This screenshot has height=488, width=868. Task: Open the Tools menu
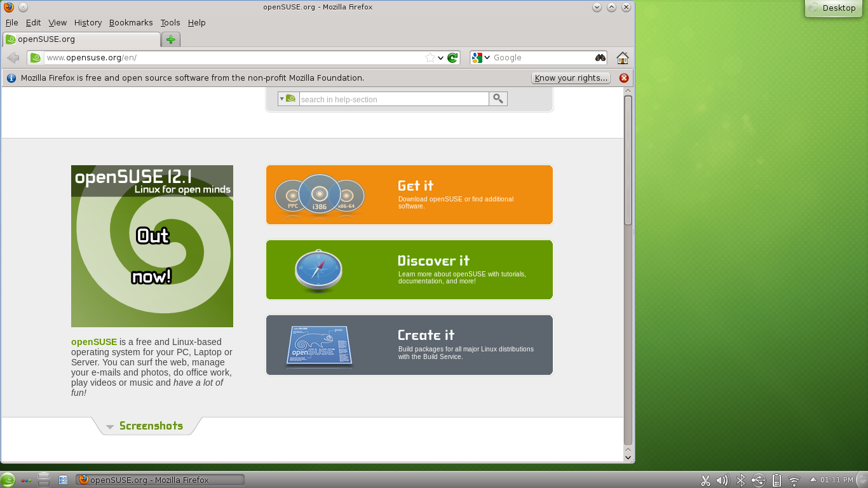(170, 23)
